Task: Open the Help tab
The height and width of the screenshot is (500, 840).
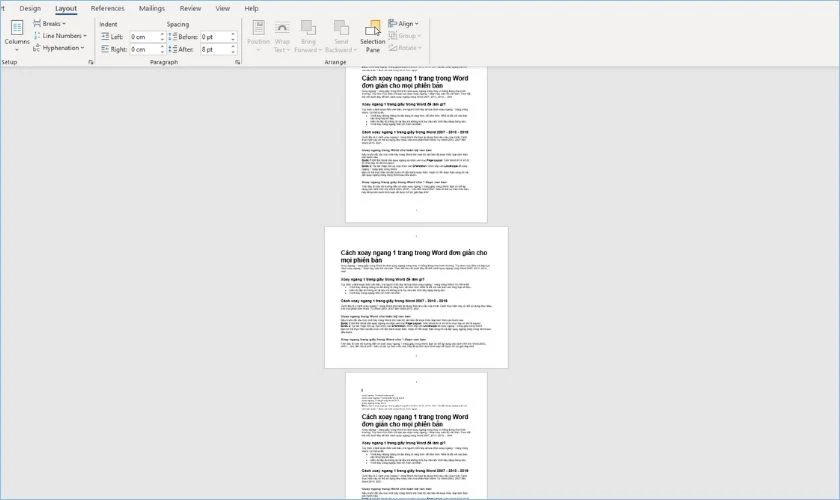Action: point(251,8)
